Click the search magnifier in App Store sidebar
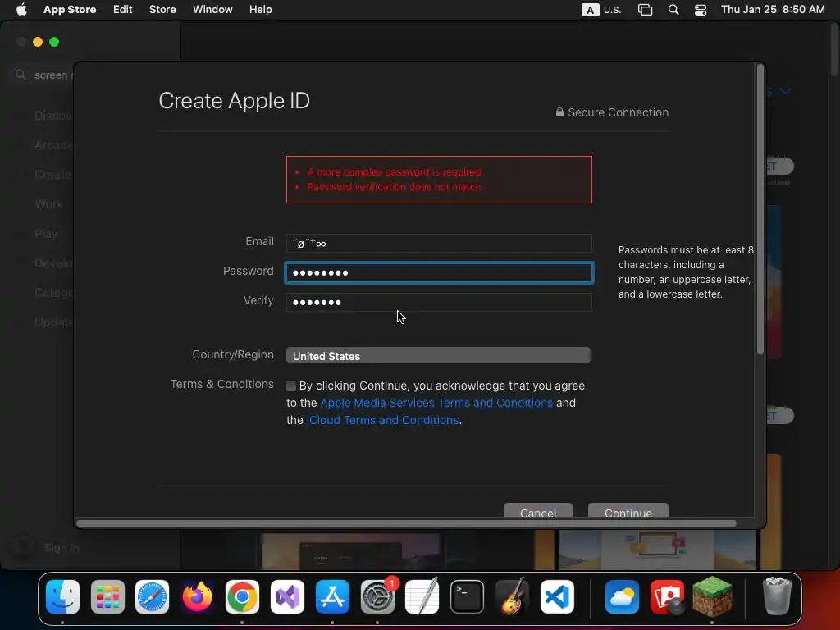 (21, 75)
